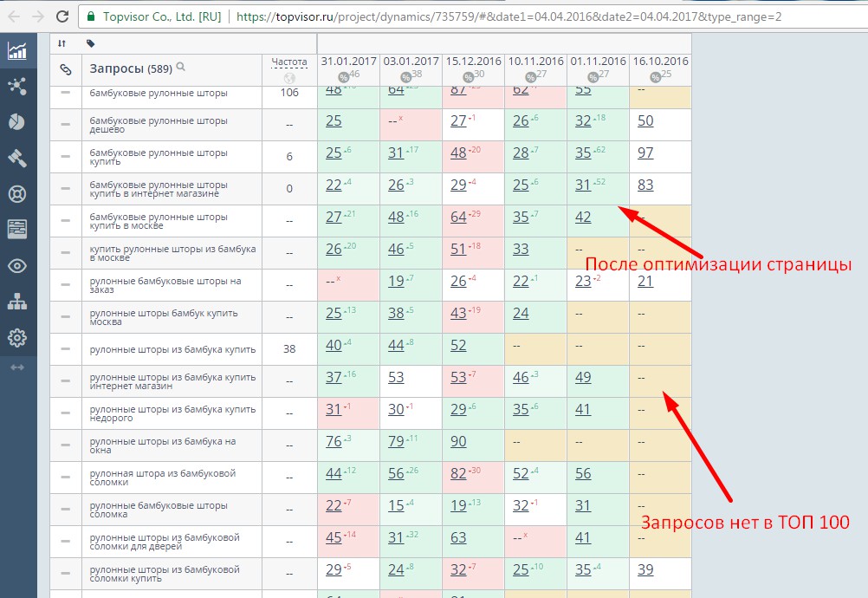Click browser reload button
868x598 pixels.
[62, 16]
